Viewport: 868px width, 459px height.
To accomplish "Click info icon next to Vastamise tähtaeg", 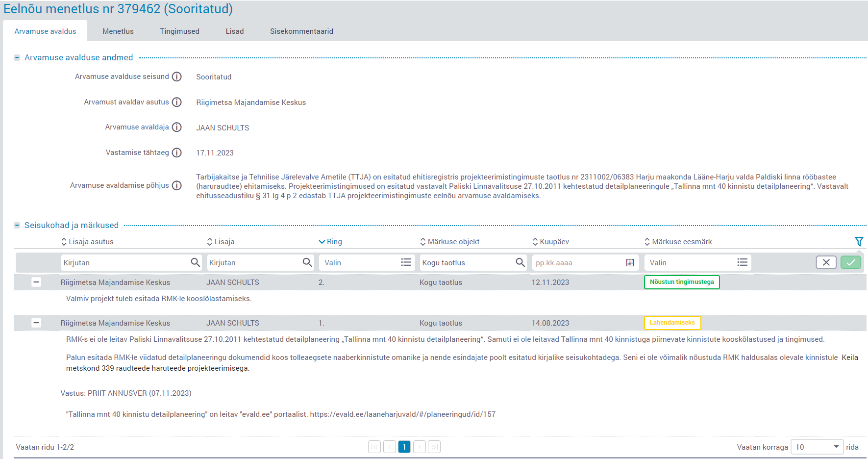I will (177, 153).
